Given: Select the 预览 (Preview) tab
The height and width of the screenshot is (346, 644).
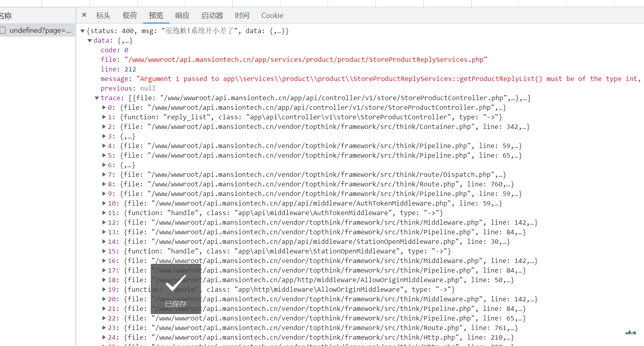Looking at the screenshot, I should coord(156,16).
